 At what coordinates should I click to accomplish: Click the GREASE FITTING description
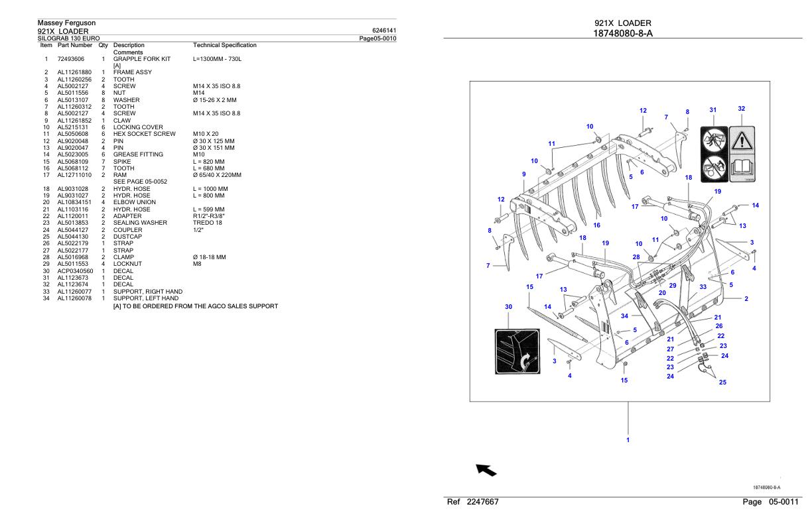139,154
